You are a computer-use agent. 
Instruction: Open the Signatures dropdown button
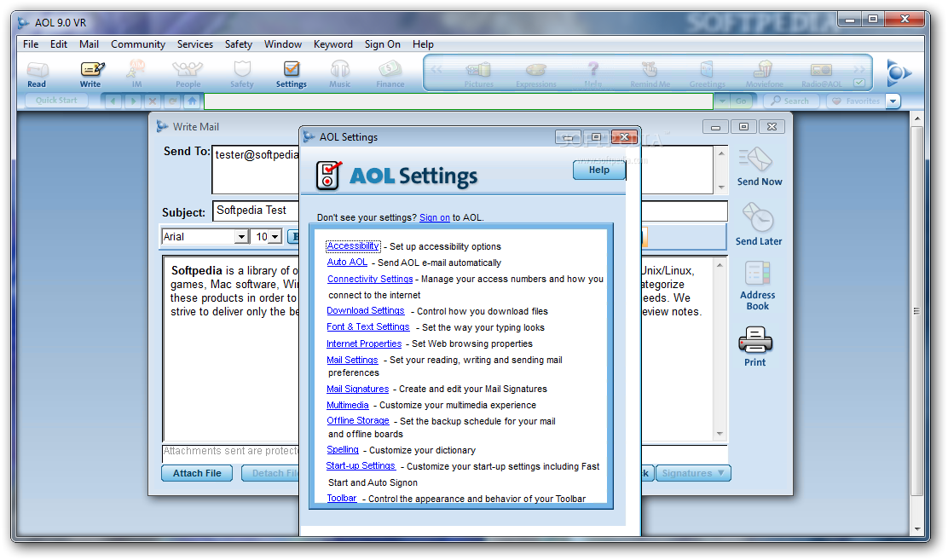coord(693,473)
